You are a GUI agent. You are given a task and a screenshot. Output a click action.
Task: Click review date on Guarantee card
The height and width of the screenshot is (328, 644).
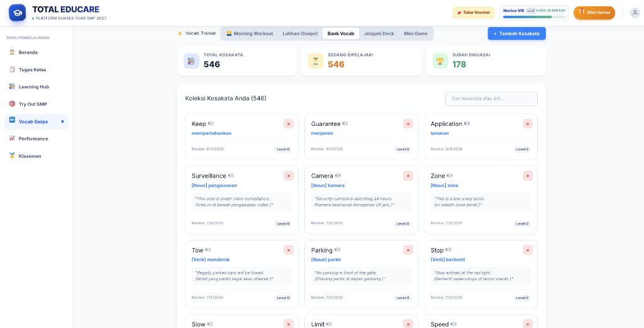pyautogui.click(x=327, y=149)
